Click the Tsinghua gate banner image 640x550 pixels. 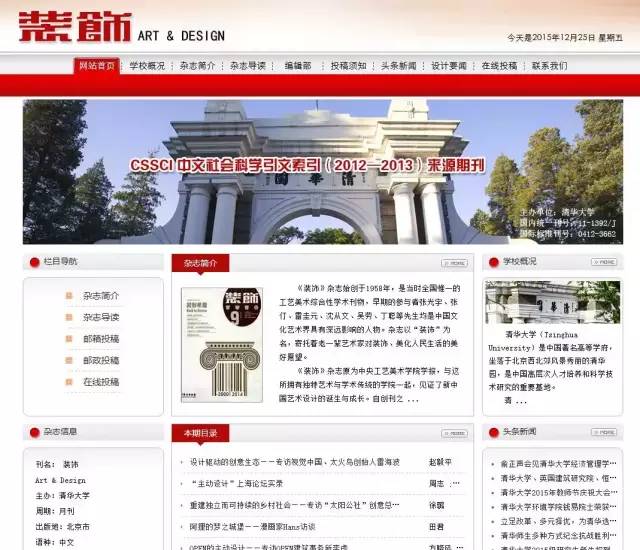point(323,172)
